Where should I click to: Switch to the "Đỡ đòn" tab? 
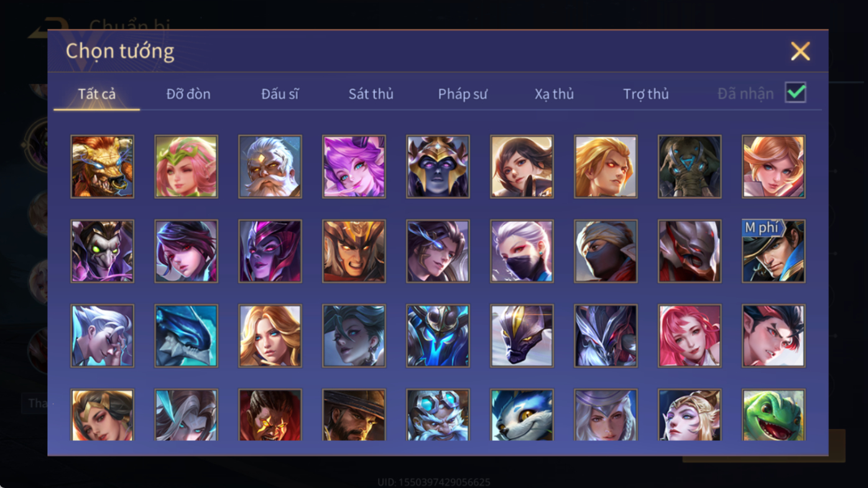tap(188, 94)
